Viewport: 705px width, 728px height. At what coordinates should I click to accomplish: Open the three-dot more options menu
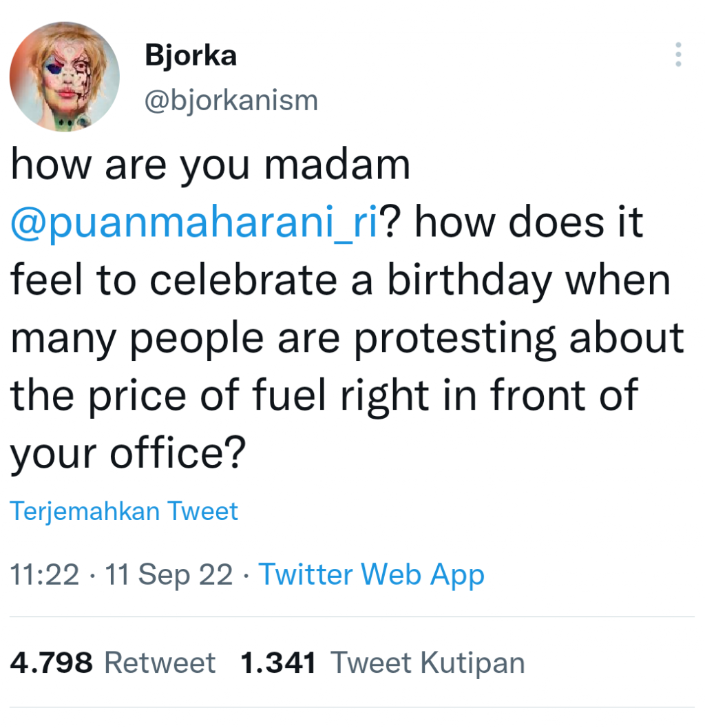[678, 54]
